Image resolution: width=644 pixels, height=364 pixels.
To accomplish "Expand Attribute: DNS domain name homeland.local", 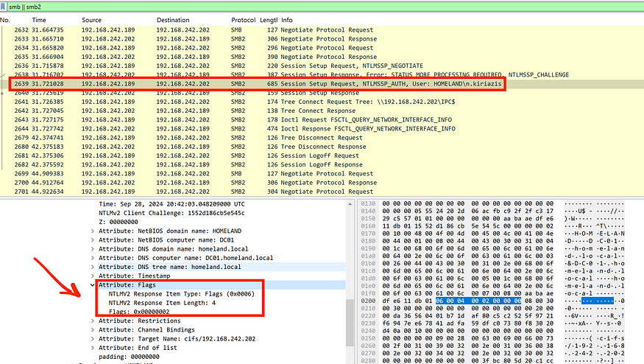I will point(93,249).
